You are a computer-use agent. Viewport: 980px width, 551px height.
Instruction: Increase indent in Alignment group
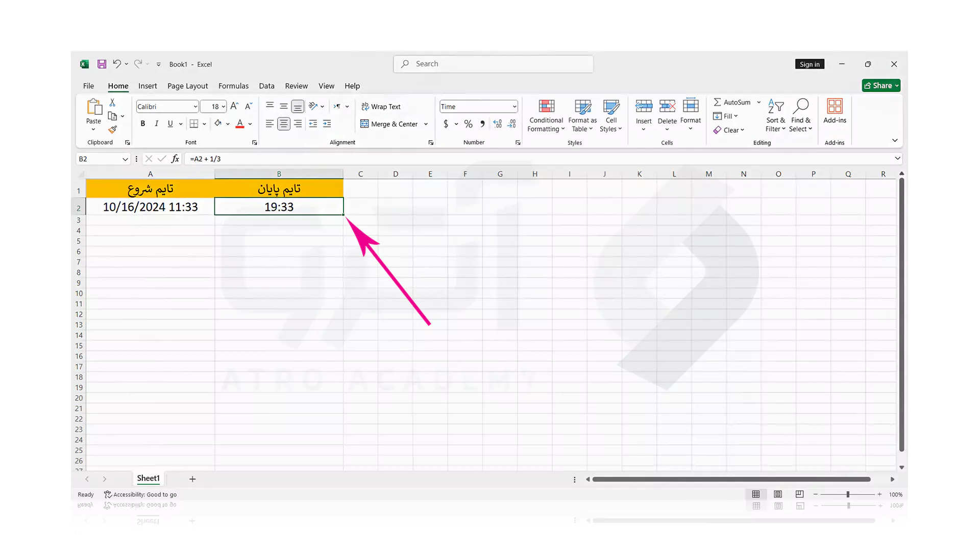click(x=327, y=123)
